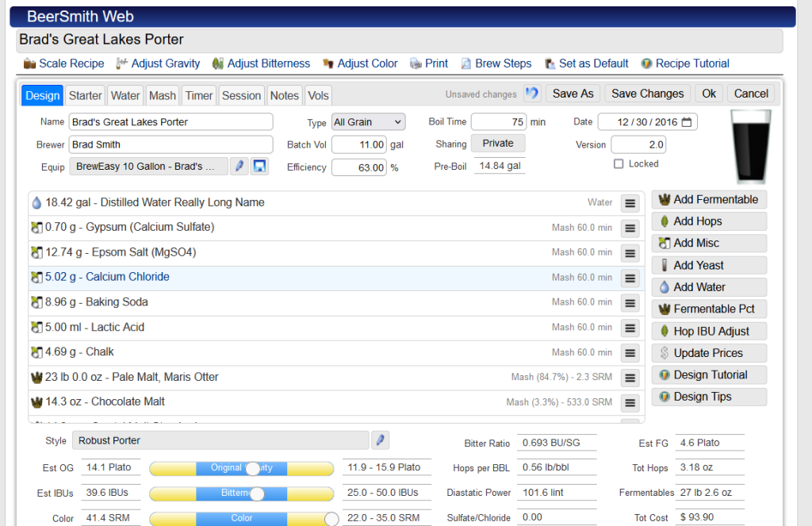Image resolution: width=812 pixels, height=526 pixels.
Task: Open menu for Chocolate Malt row
Action: point(630,403)
